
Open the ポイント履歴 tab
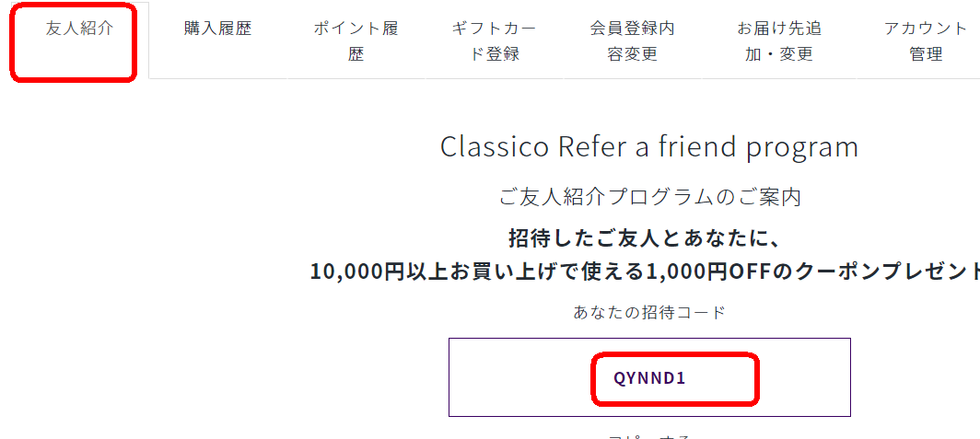point(356,40)
